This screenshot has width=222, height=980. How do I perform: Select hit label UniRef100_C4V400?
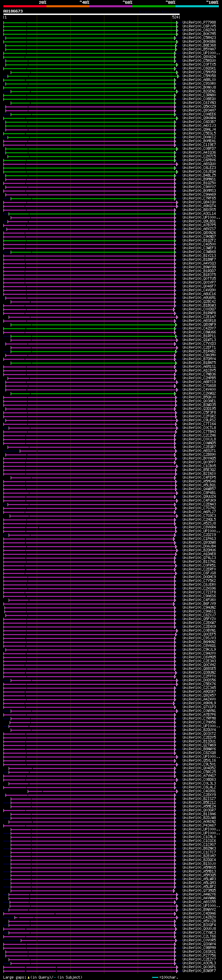199,389
